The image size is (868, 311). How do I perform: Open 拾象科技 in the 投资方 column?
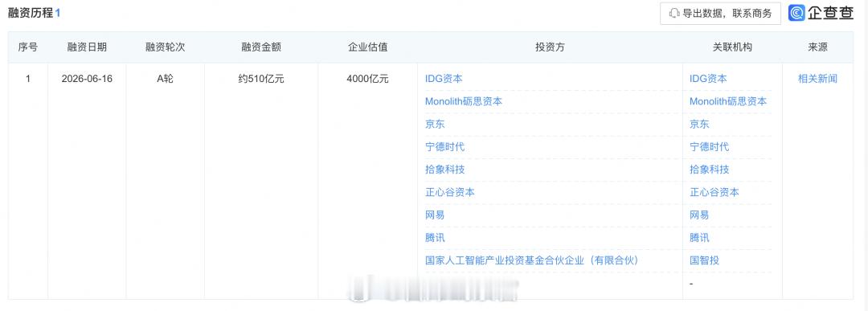click(444, 170)
